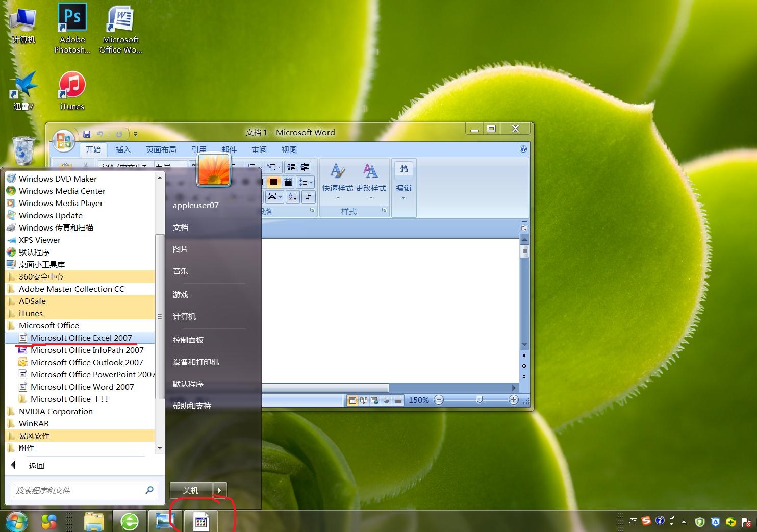Expand the iTunes folder in Start menu
Screen dimensions: 757x532
pyautogui.click(x=80, y=313)
